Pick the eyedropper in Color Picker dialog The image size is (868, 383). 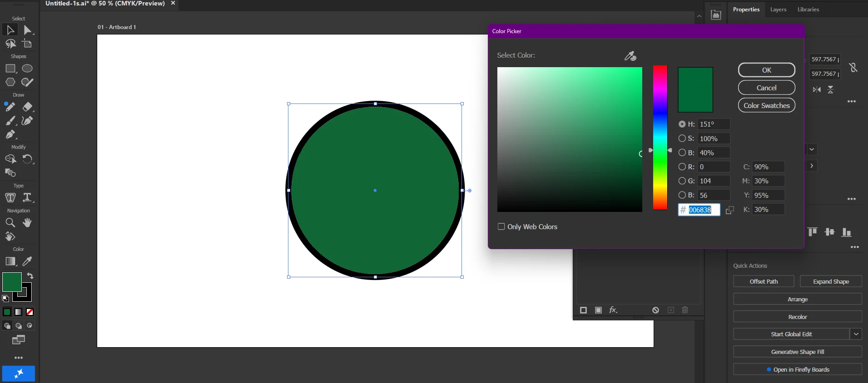tap(630, 56)
